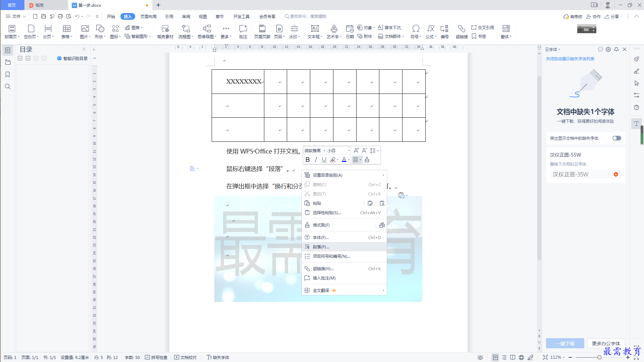Open the 形状 shapes gallery
Viewport: 644px width, 362px height.
click(x=100, y=32)
